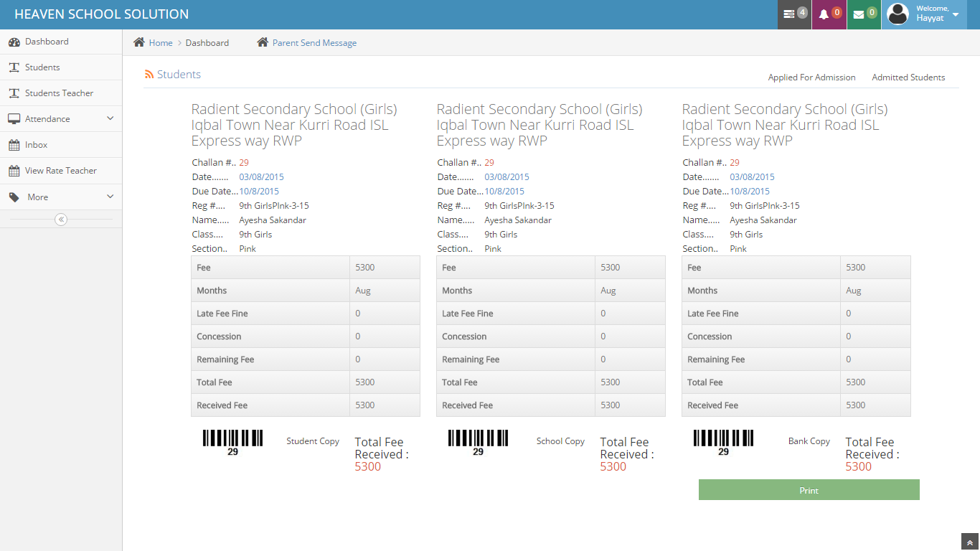
Task: Click the RSS icon next to Students heading
Action: pos(149,75)
